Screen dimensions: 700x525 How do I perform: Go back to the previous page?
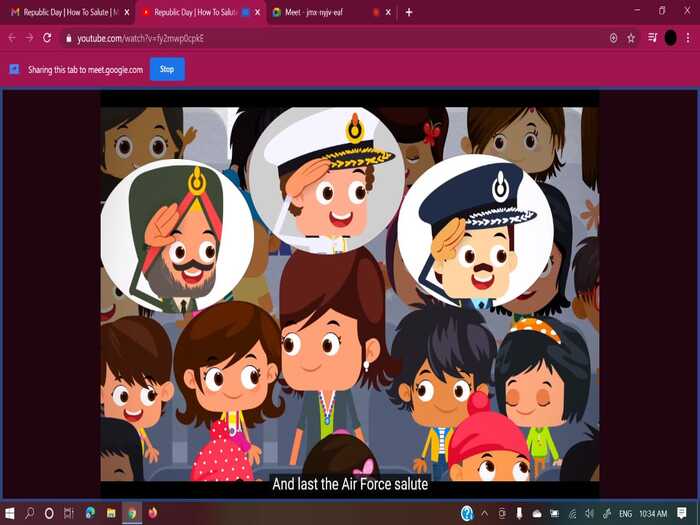pyautogui.click(x=12, y=38)
